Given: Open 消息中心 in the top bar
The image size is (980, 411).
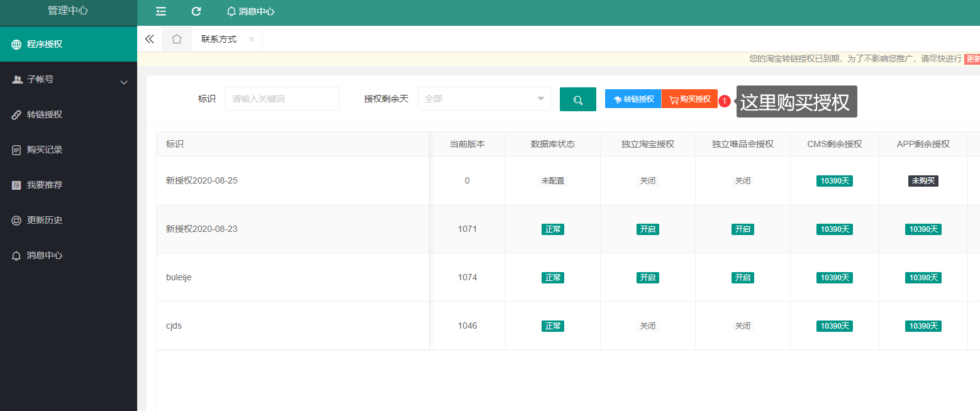Looking at the screenshot, I should [x=250, y=11].
